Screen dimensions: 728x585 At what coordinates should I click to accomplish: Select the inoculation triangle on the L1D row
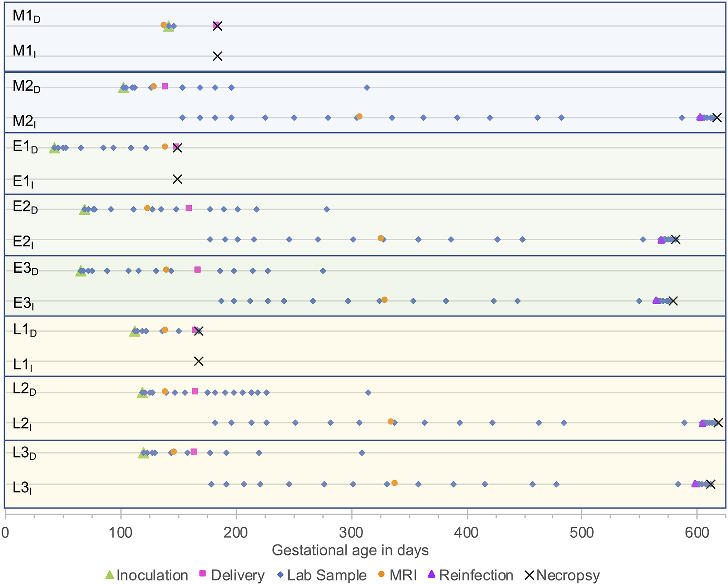(135, 331)
